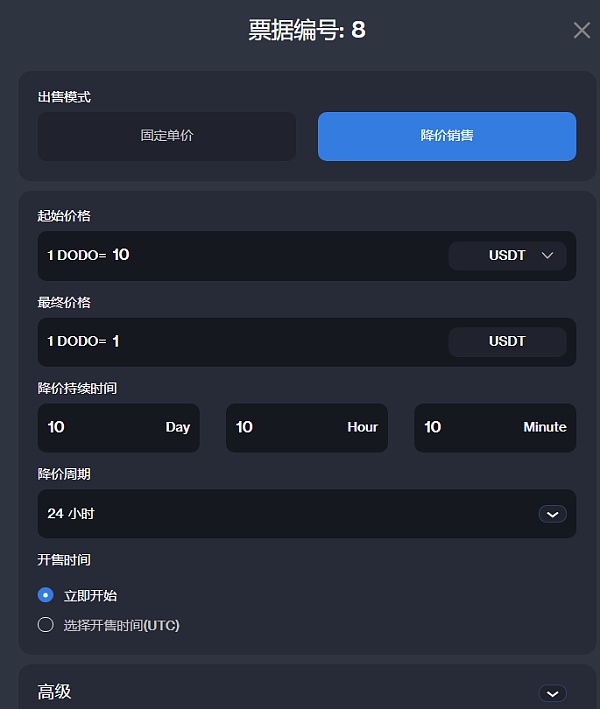Select 选择开售时间(UTC) radio option
Screen dimensions: 600x709
coord(45,625)
